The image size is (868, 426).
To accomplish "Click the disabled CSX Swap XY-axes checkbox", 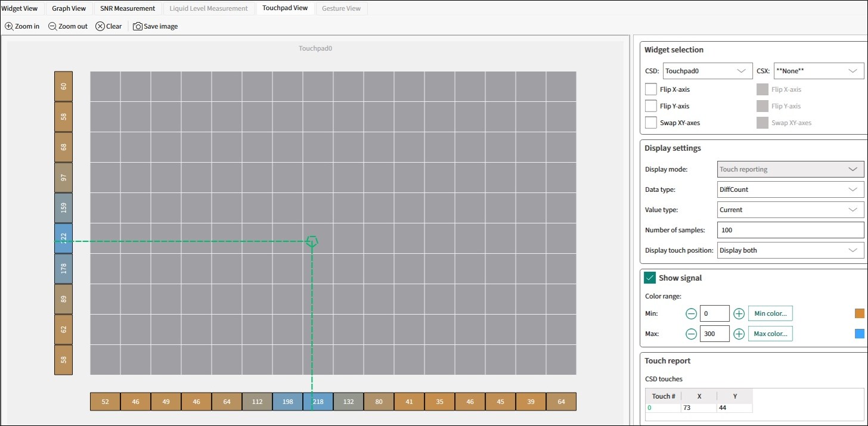I will 762,123.
